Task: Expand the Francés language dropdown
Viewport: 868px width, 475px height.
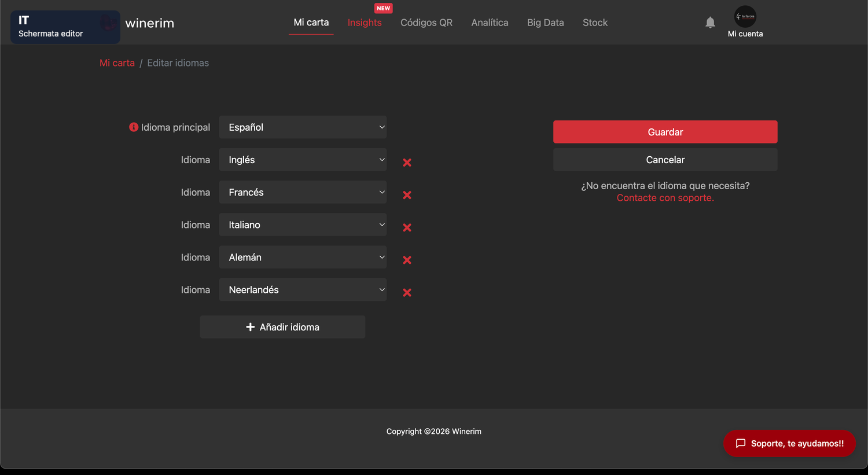Action: [x=303, y=192]
